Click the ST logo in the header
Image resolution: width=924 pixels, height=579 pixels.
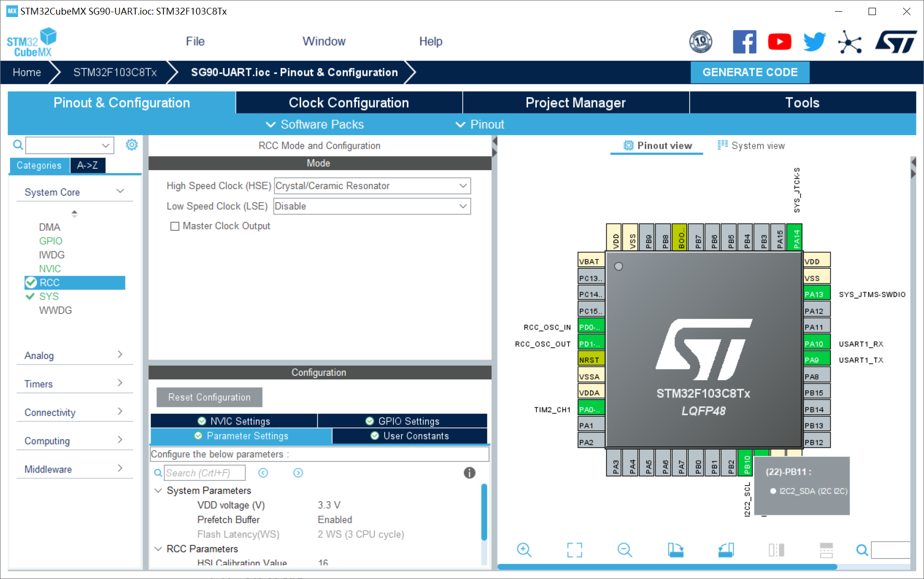pos(896,42)
